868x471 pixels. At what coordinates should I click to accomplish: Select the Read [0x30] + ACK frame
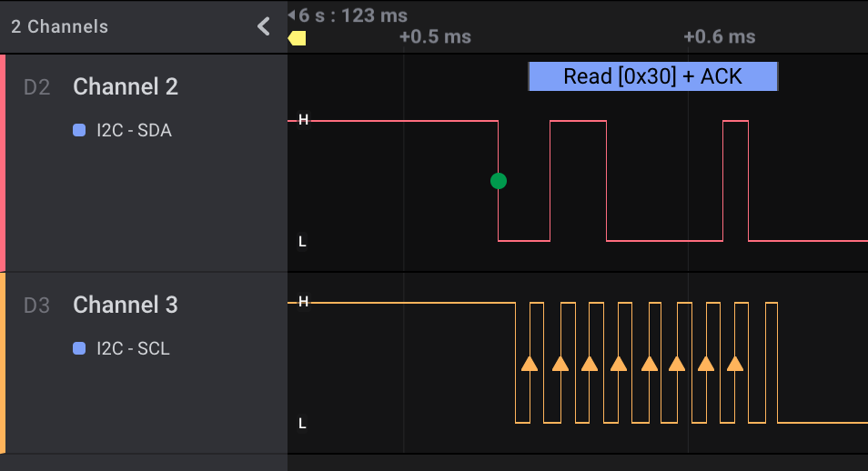point(652,76)
